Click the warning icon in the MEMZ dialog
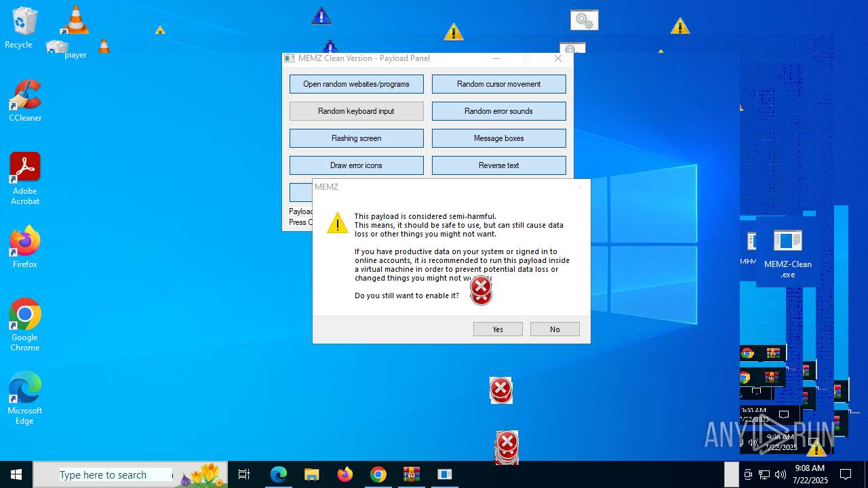868x488 pixels. [x=337, y=223]
